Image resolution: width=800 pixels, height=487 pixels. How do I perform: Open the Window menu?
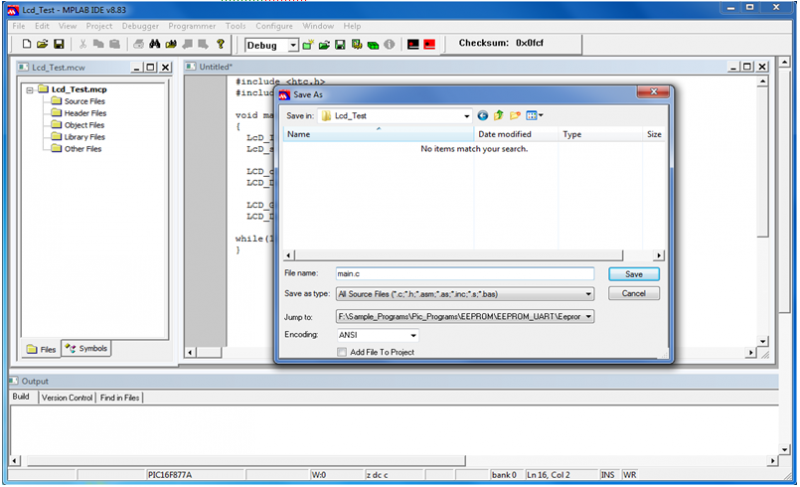coord(318,26)
